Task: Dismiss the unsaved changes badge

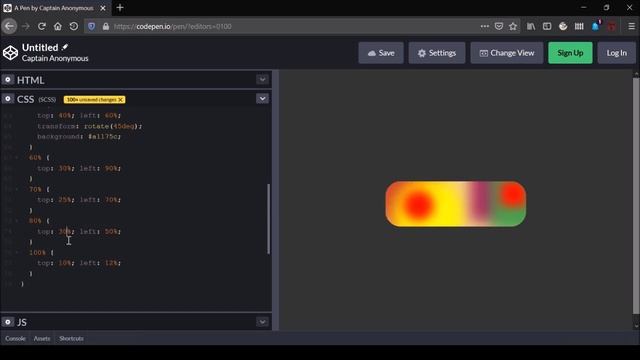Action: pos(121,100)
